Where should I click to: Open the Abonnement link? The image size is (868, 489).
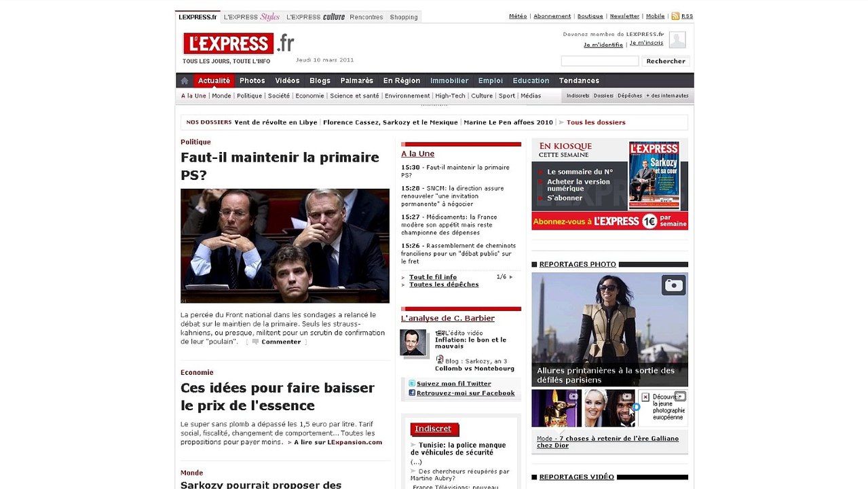tap(552, 16)
